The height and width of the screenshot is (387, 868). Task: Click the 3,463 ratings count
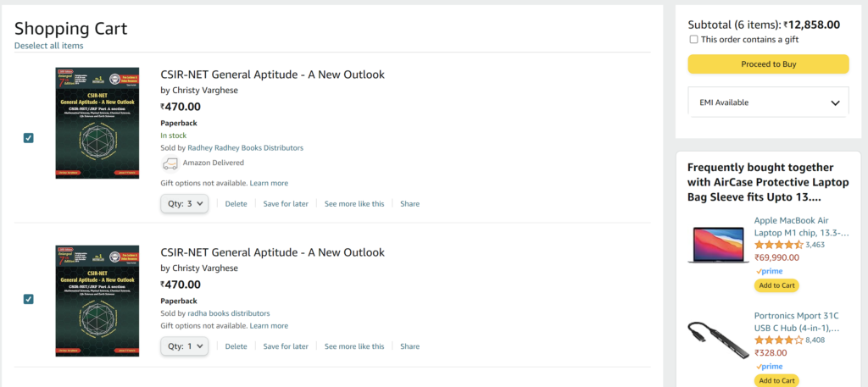(815, 245)
